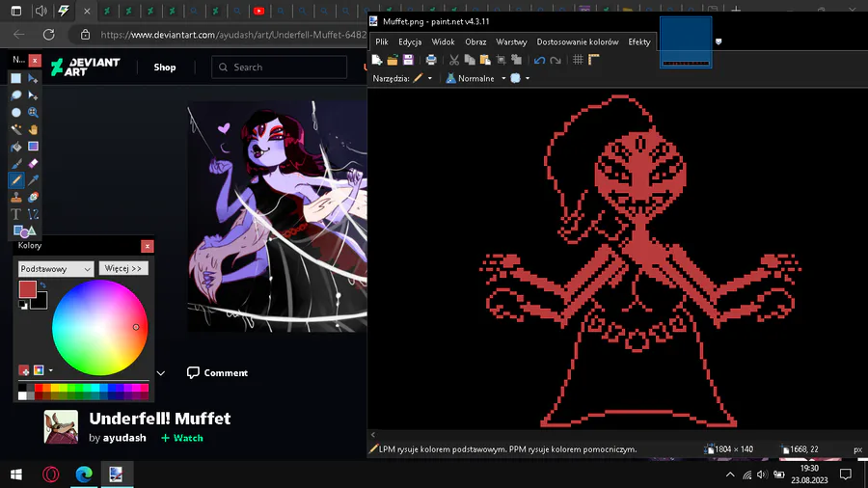Click the Watch button for ayudash
This screenshot has height=488, width=868.
(x=182, y=438)
